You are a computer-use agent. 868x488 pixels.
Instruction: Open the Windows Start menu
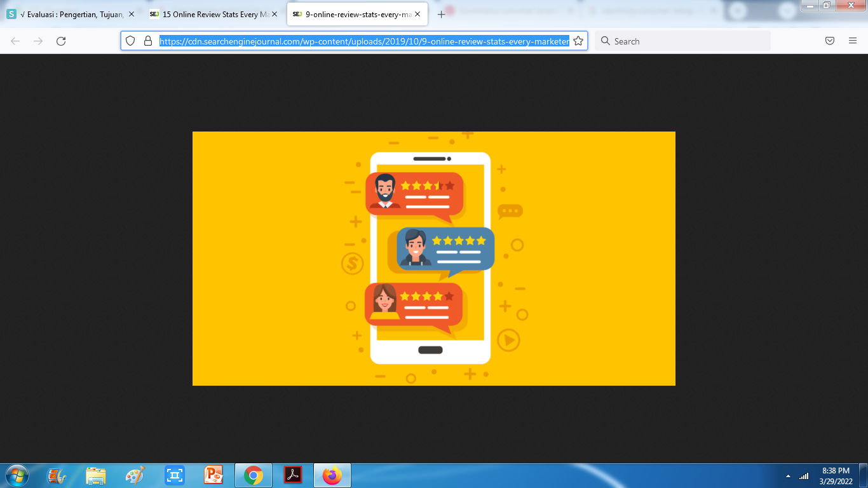tap(17, 475)
